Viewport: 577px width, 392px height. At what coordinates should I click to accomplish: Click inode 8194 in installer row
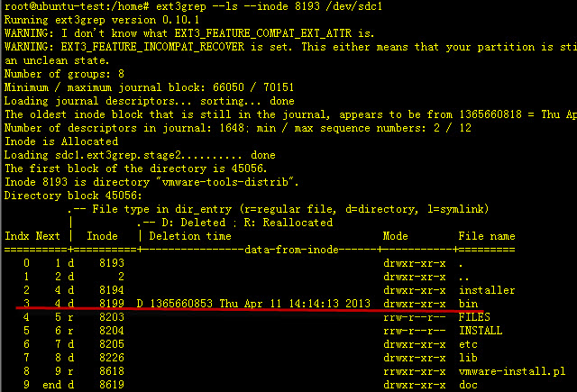[x=112, y=290]
